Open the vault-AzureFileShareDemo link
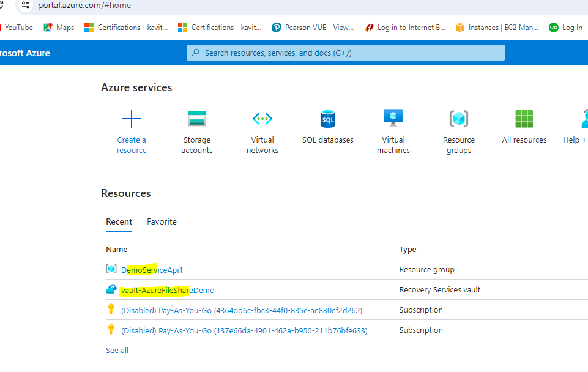 [x=168, y=290]
